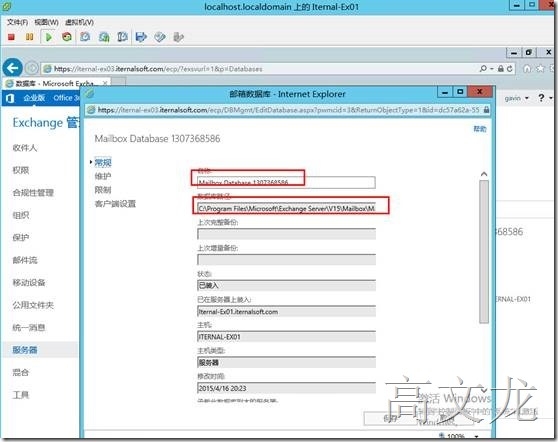Open the 视图(W) menu

pyautogui.click(x=46, y=22)
